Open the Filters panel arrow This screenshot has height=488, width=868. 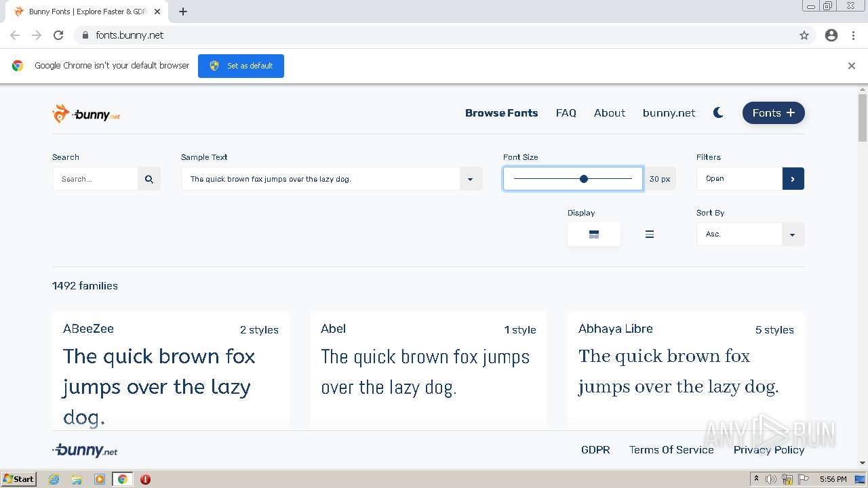click(793, 179)
